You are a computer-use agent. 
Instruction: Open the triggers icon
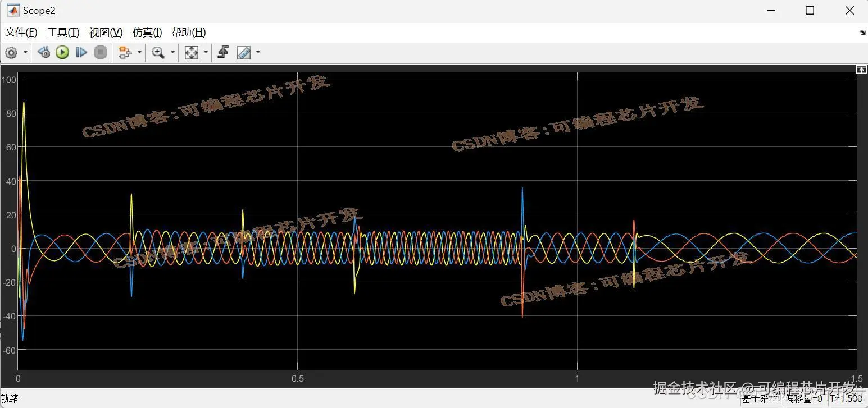(x=223, y=53)
